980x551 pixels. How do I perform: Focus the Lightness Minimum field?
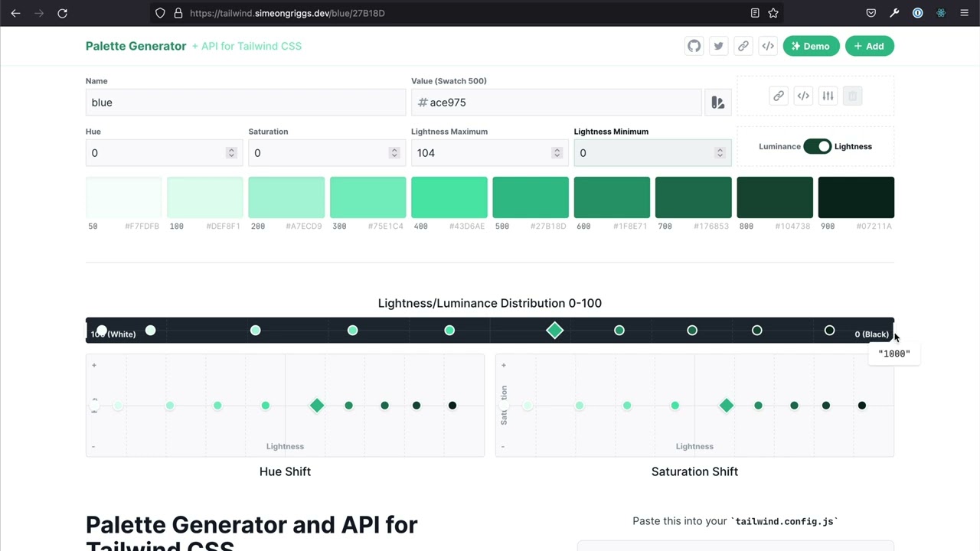coord(652,153)
